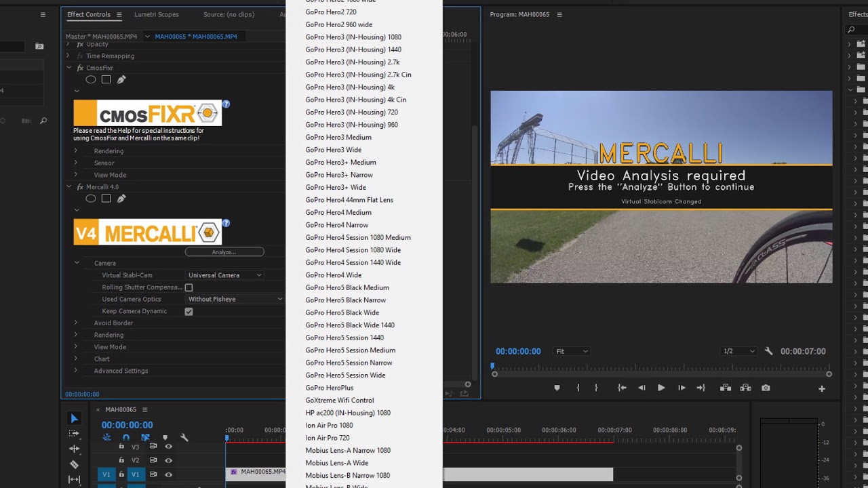Screen dimensions: 868x488
Task: Create 4-point polygon mask under CmosFixr
Action: click(106, 79)
